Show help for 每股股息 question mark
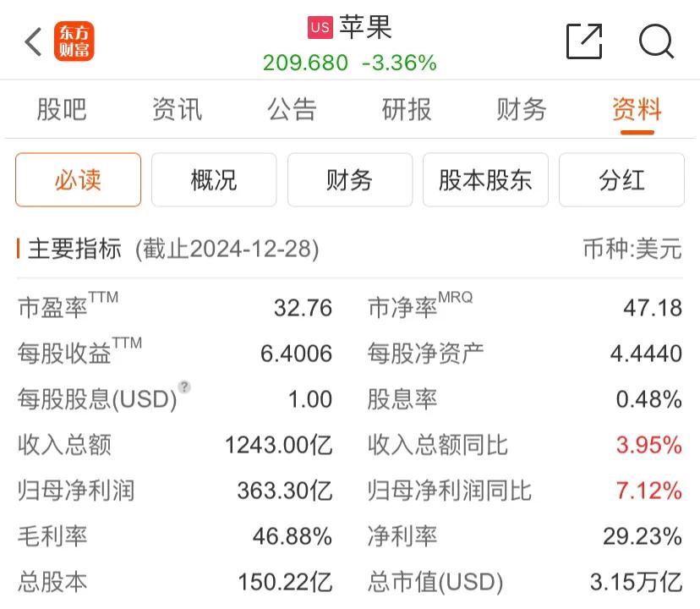The image size is (700, 609). [184, 387]
